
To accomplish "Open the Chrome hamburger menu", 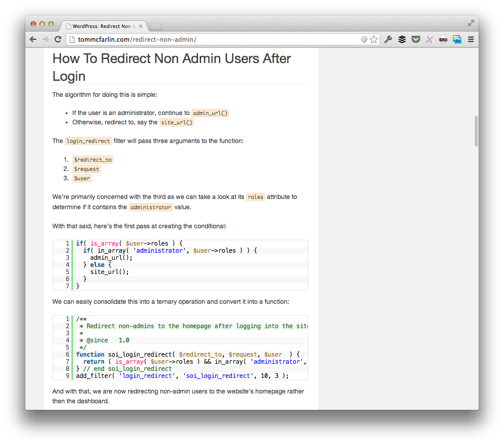I will [471, 40].
